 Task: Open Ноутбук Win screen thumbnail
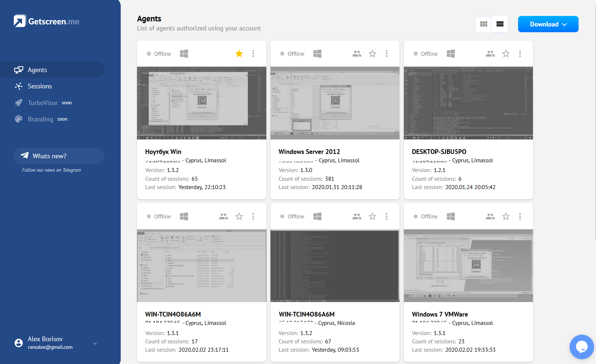click(x=202, y=103)
